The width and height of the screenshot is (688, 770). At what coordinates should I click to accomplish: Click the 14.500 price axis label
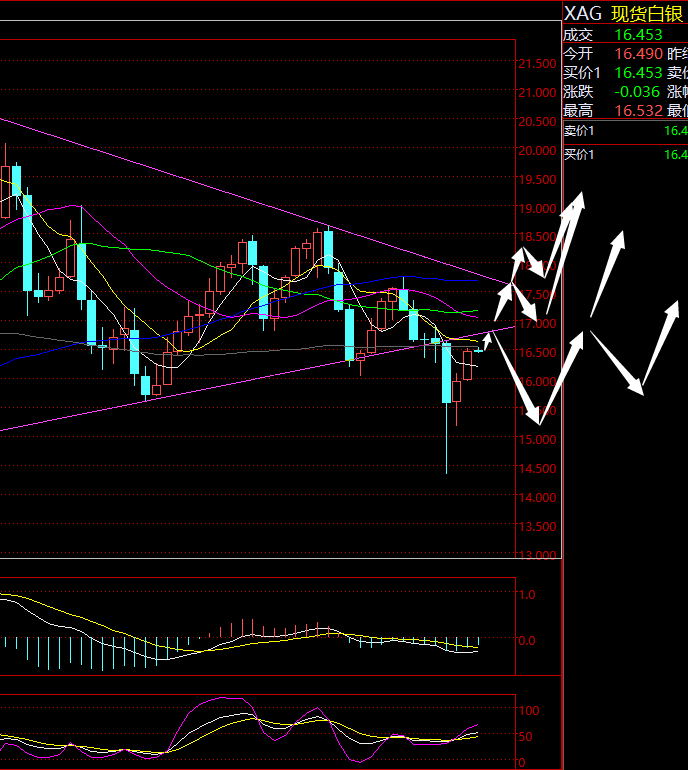[x=537, y=468]
